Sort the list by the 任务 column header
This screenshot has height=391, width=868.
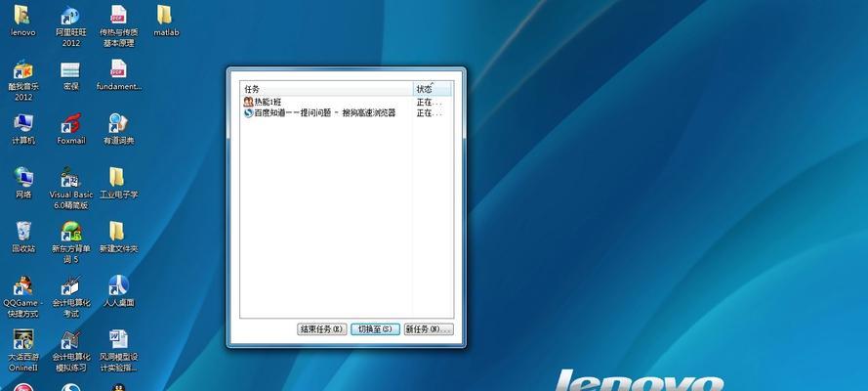point(327,89)
